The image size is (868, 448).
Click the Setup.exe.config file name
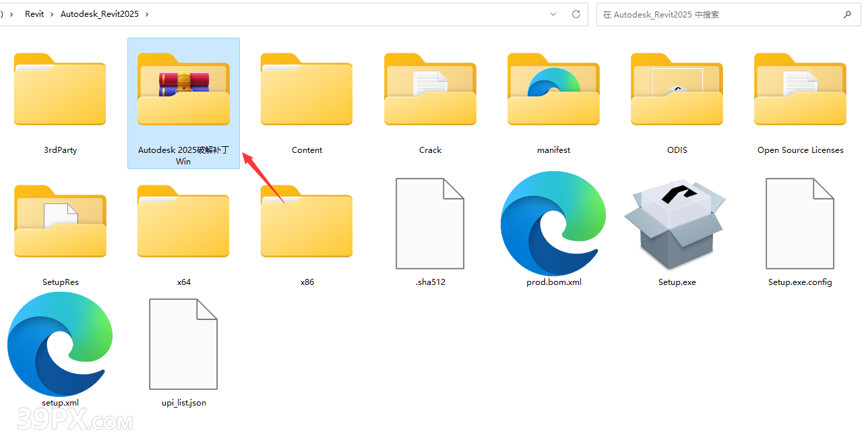800,282
